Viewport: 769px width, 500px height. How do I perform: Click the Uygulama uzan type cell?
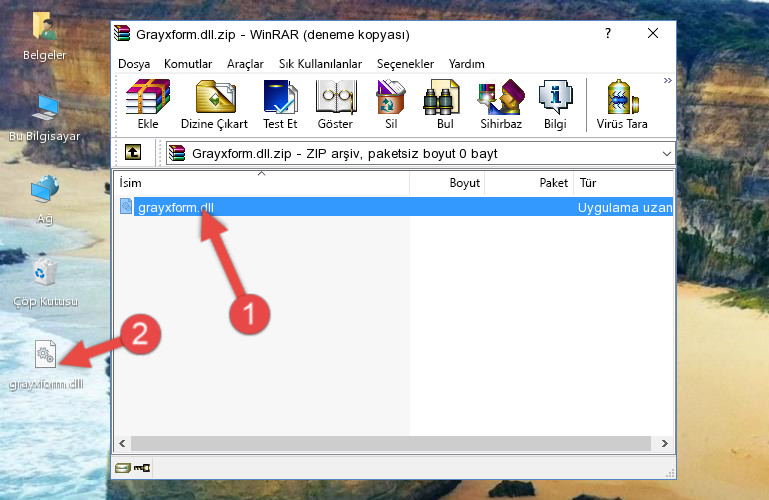coord(625,207)
